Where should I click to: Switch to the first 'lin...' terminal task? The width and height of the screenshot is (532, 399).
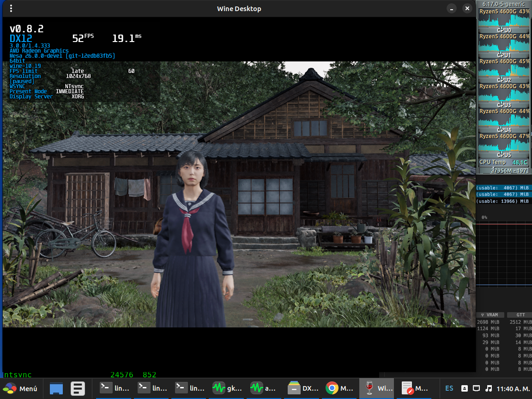(x=115, y=388)
